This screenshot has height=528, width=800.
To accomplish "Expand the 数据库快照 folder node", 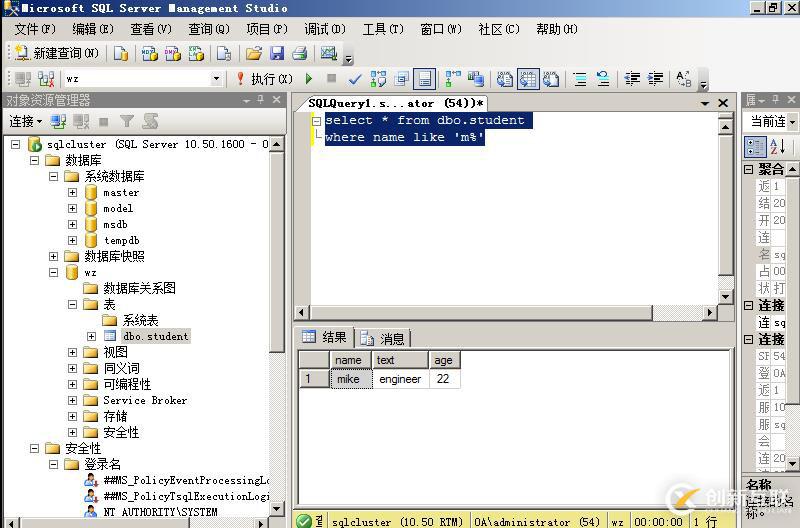I will coord(53,256).
